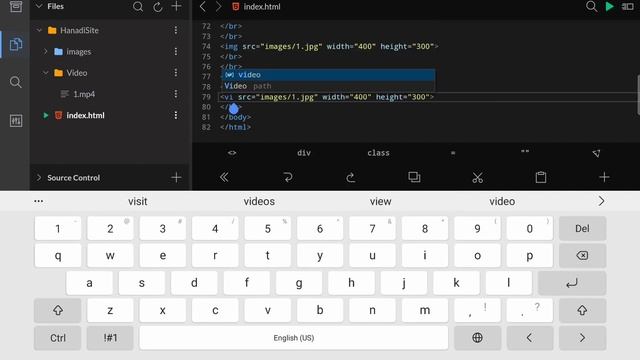Pick the keyboard suggestion "visit"
Image resolution: width=640 pixels, height=360 pixels.
(x=138, y=201)
